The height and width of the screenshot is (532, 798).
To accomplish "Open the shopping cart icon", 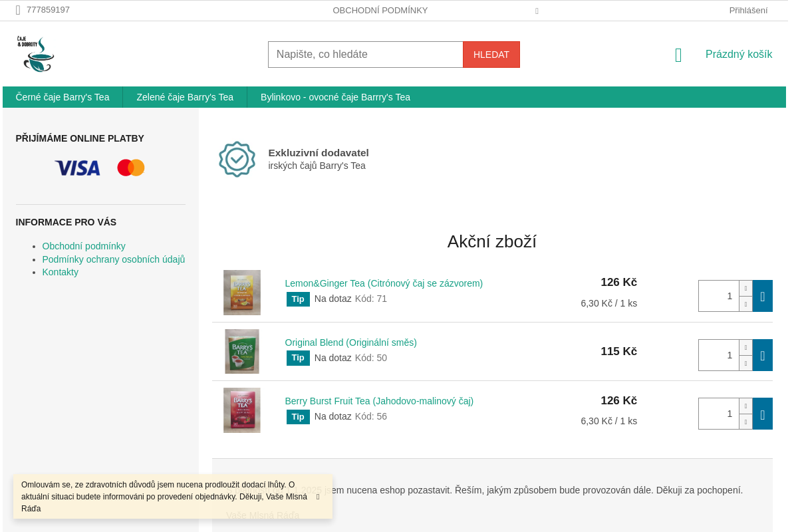I will pos(678,55).
